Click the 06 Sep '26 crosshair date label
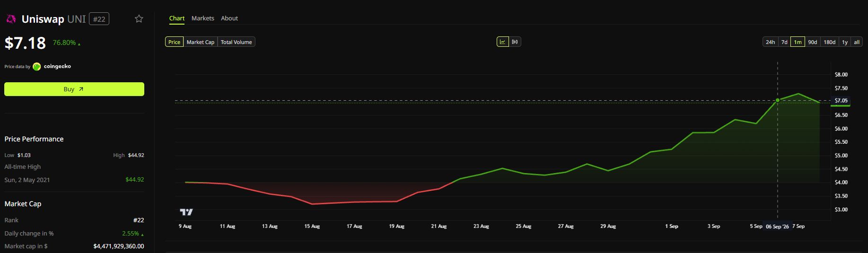This screenshot has width=868, height=253. tap(777, 227)
